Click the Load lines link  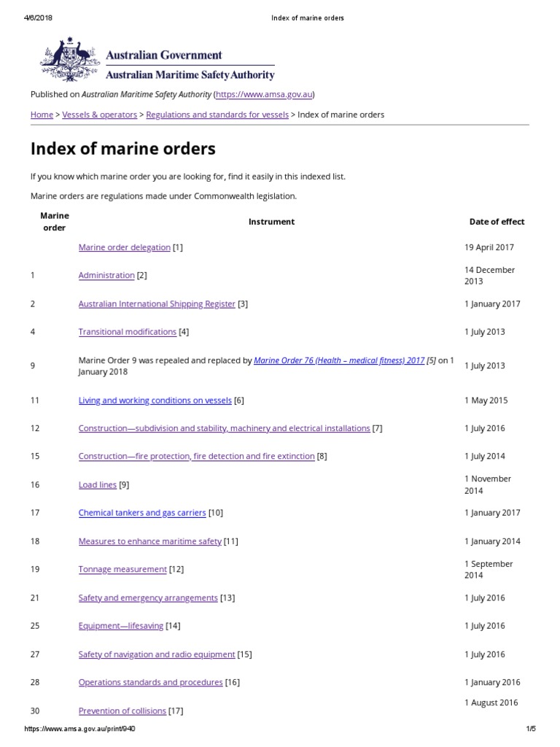tap(97, 484)
